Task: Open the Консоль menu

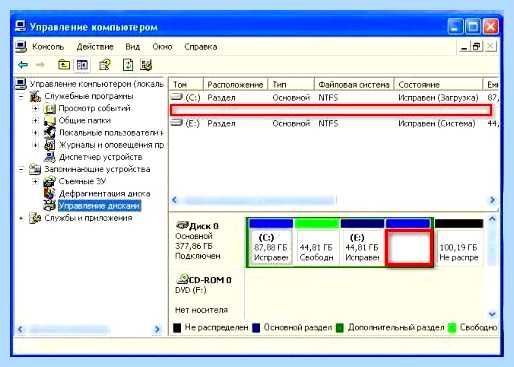Action: (48, 47)
